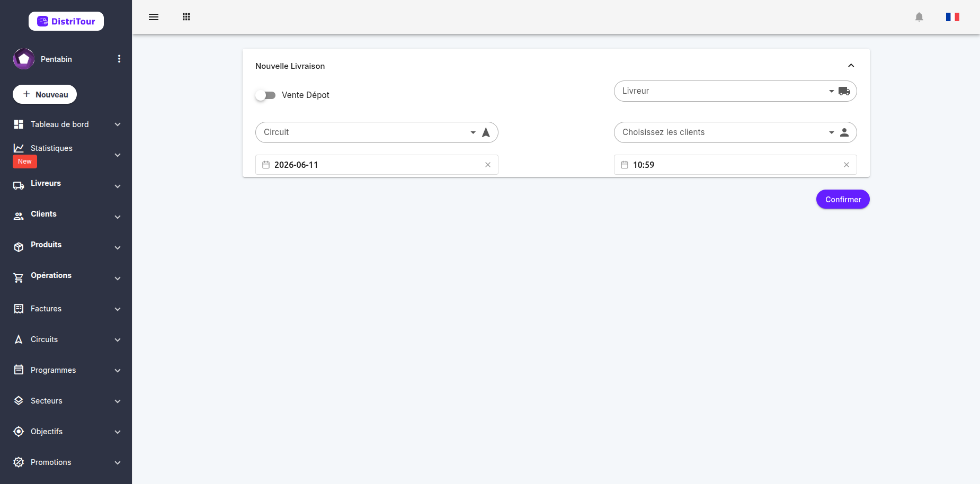
Task: Click the Nouveau button
Action: (x=45, y=94)
